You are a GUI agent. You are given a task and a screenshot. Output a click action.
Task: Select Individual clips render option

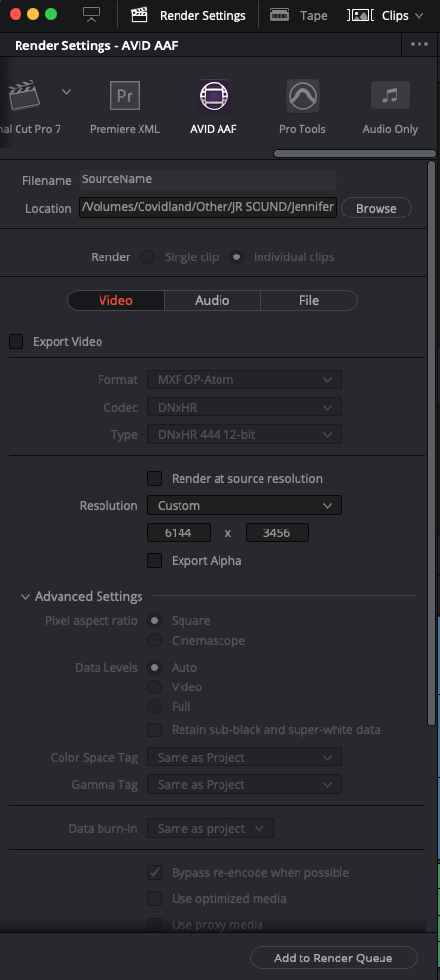tap(236, 256)
